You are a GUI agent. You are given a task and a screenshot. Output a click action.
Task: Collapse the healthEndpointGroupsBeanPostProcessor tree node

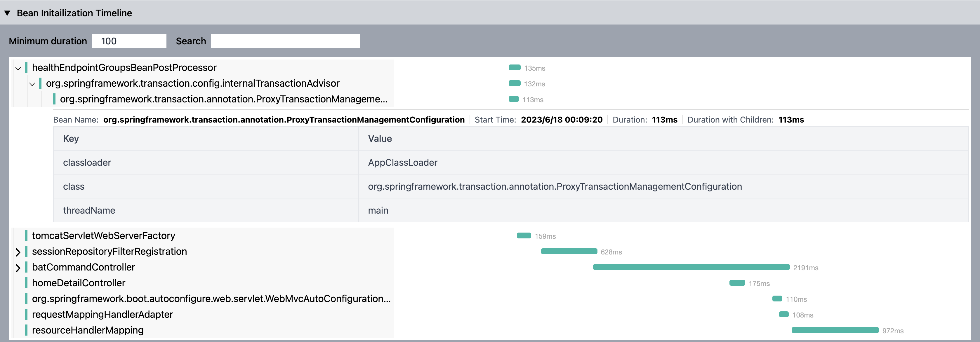coord(18,68)
